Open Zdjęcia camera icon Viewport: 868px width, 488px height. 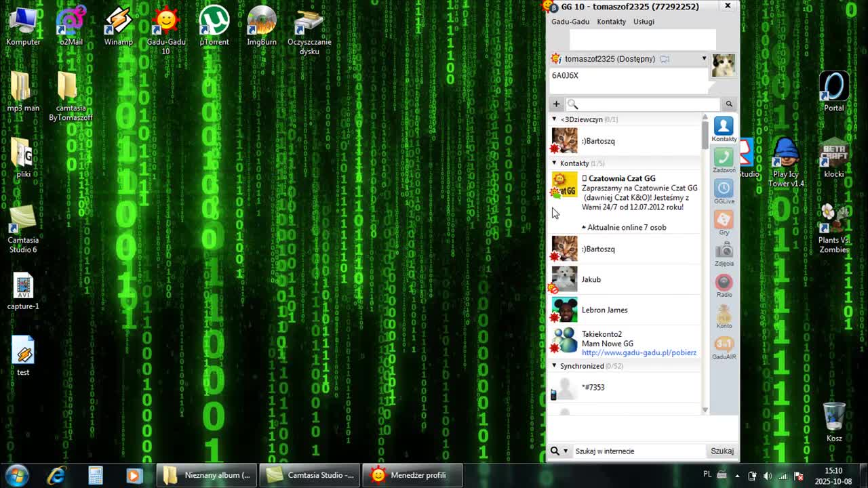click(724, 252)
